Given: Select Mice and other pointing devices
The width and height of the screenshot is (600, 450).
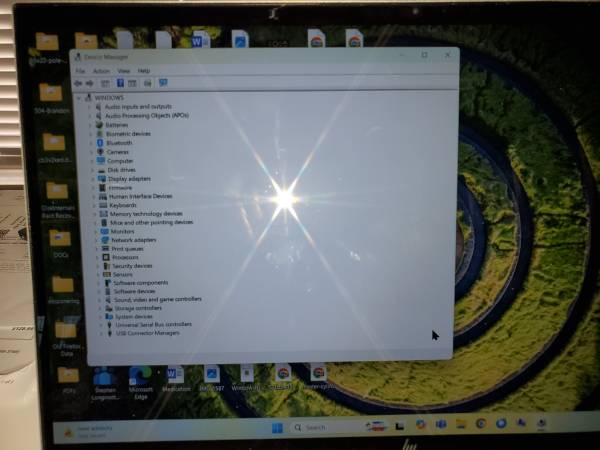Looking at the screenshot, I should click(x=151, y=222).
